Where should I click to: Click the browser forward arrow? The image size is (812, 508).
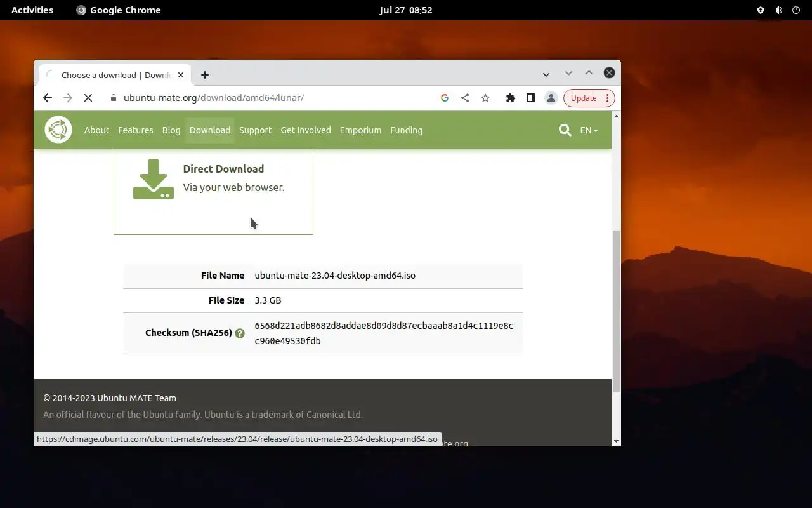(68, 98)
